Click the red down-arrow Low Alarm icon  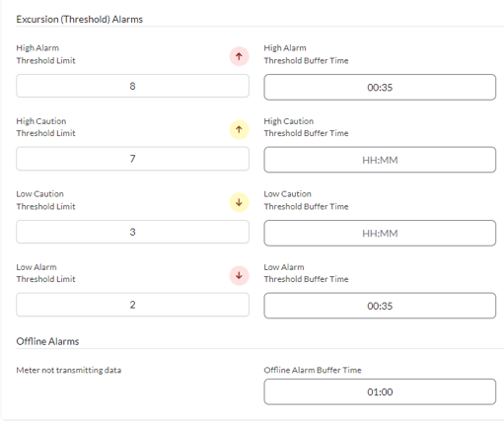239,275
